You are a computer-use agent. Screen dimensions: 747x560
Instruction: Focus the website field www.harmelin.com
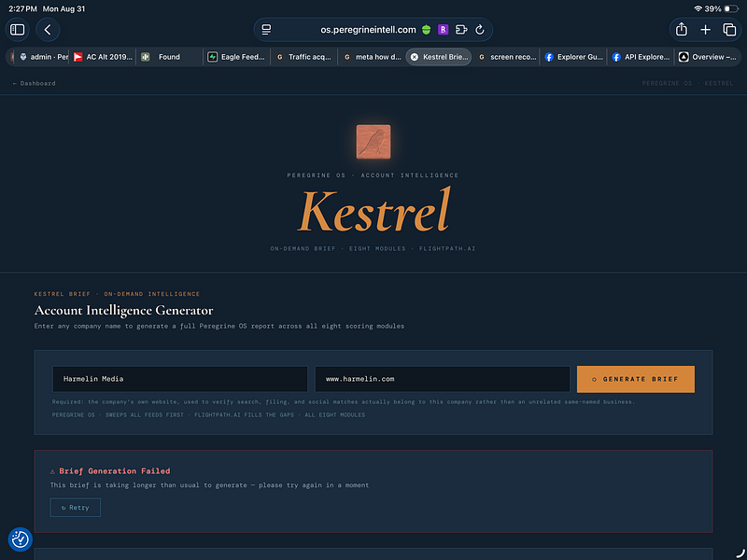pos(443,379)
